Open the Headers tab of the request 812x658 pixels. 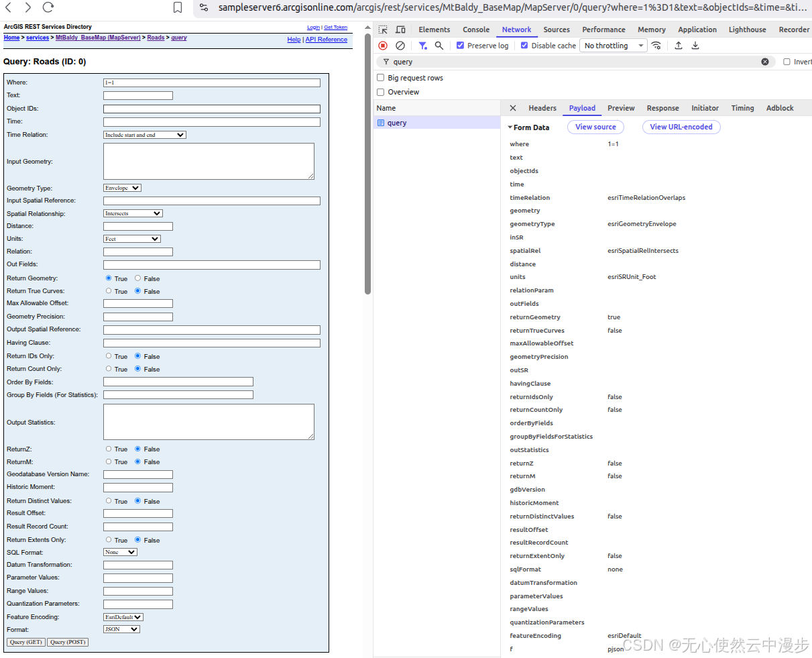(x=542, y=108)
